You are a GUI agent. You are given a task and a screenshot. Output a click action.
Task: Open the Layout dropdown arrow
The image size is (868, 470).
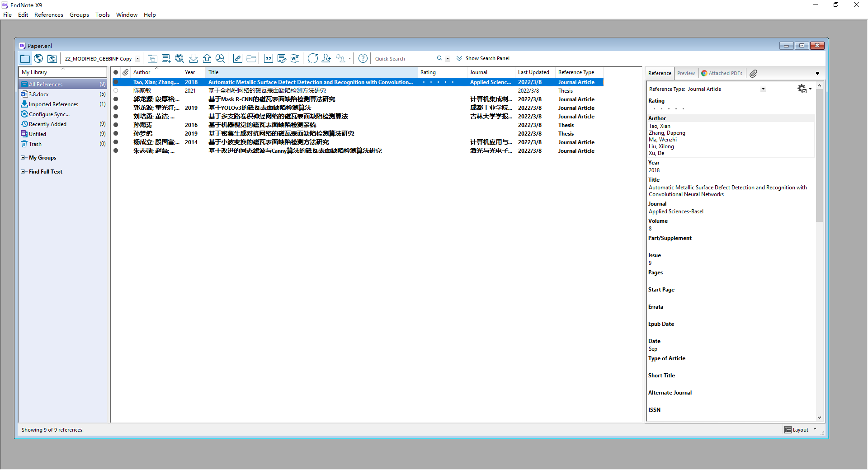tap(815, 430)
